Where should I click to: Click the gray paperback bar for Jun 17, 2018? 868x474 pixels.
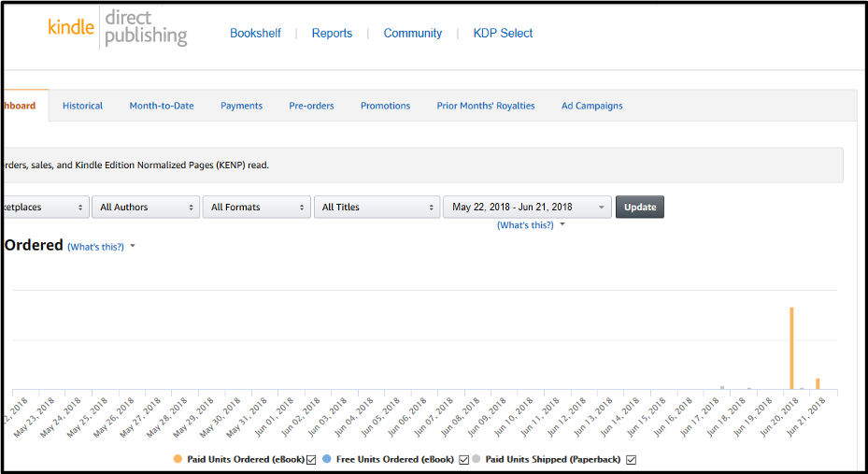[x=722, y=388]
